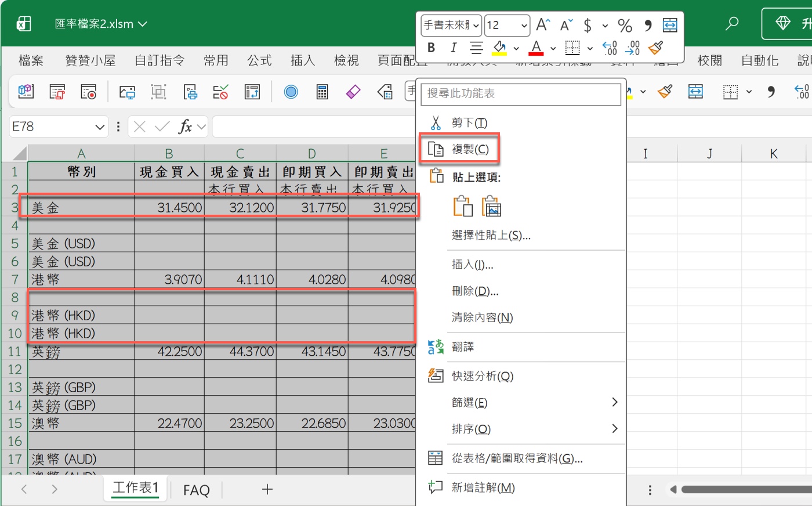Decrease decimal places in mini toolbar
Screen dimensions: 812x506
[633, 48]
